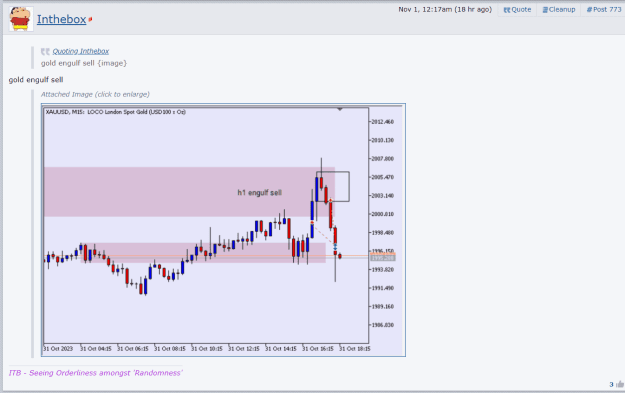Click the Inthebox avatar image
This screenshot has height=393, width=625.
tap(21, 19)
